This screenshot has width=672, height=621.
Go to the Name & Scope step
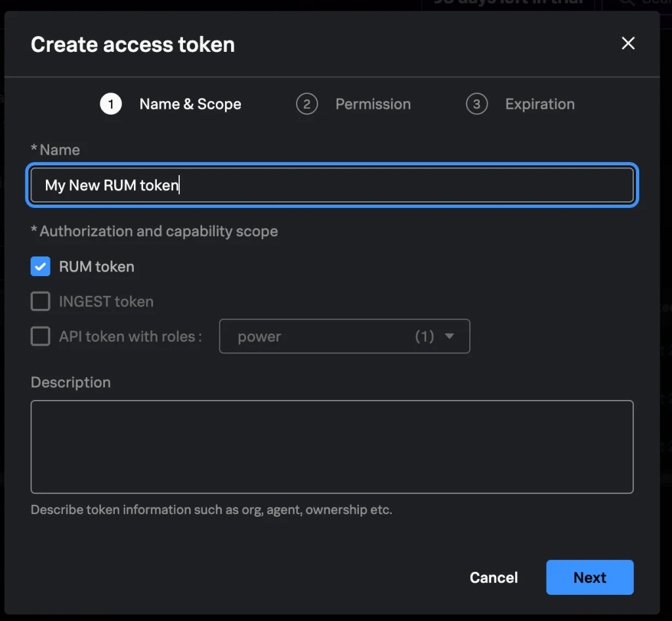(x=190, y=104)
